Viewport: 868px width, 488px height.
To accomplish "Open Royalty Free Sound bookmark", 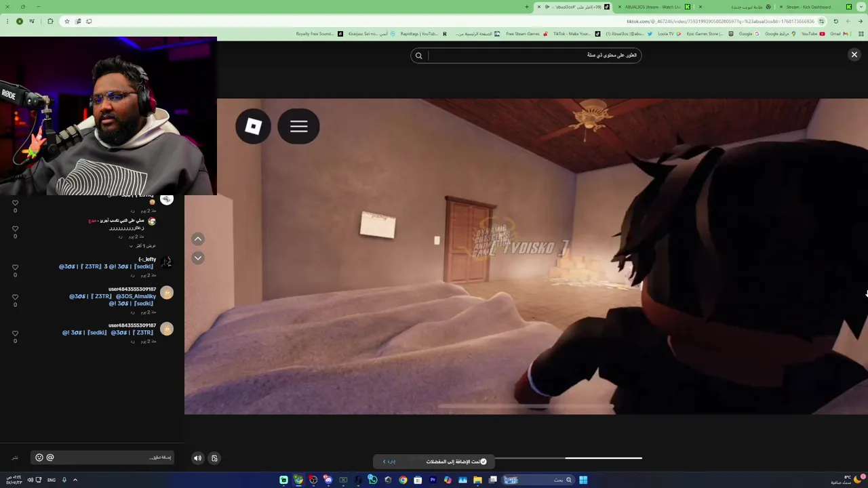I will coord(319,34).
